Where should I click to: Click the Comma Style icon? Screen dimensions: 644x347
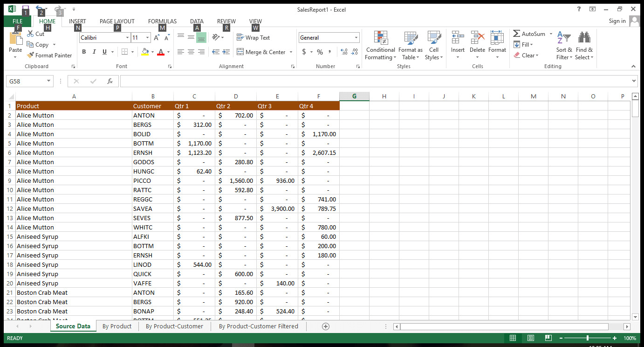pyautogui.click(x=331, y=52)
